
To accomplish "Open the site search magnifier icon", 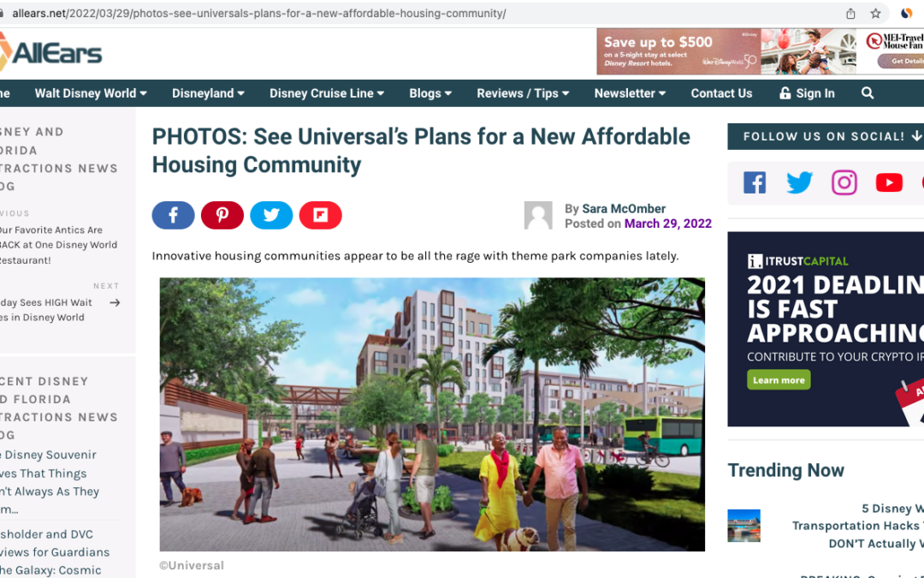I will (x=868, y=93).
